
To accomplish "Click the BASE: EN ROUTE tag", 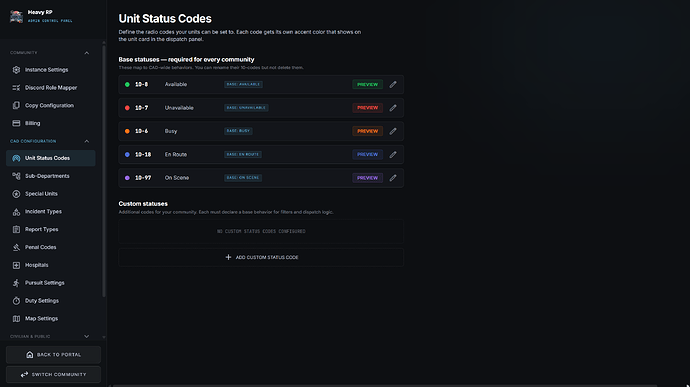I will (243, 155).
